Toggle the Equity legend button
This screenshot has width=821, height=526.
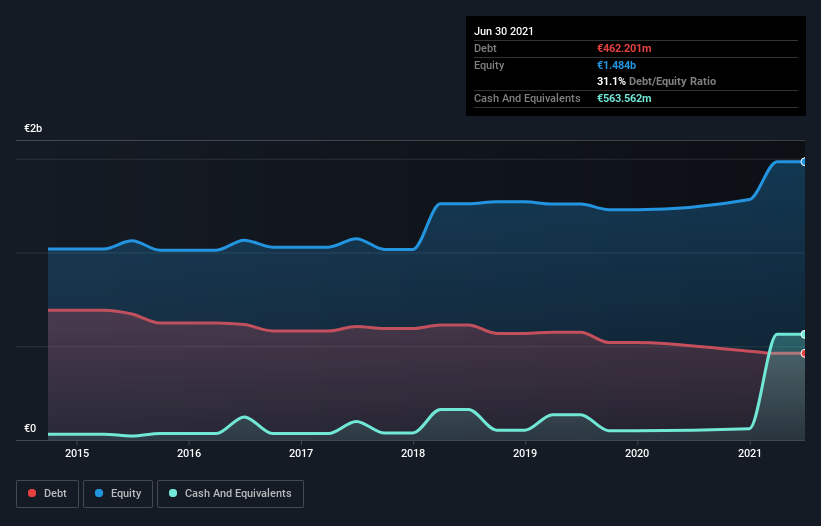[x=118, y=494]
